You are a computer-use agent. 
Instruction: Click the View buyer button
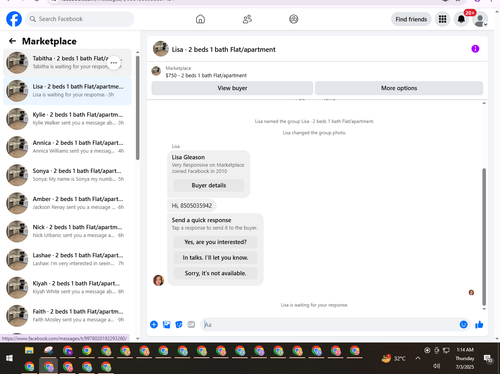(x=232, y=88)
